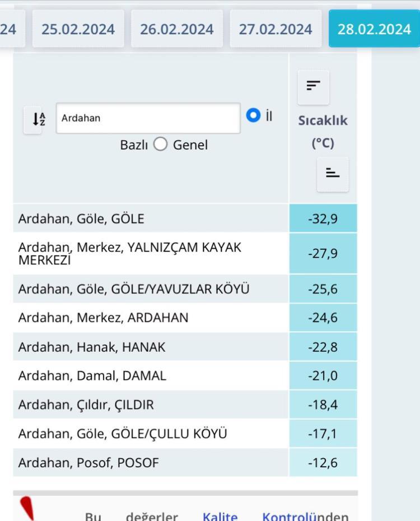Click the Ardahan search input field
The width and height of the screenshot is (420, 521).
pos(148,118)
